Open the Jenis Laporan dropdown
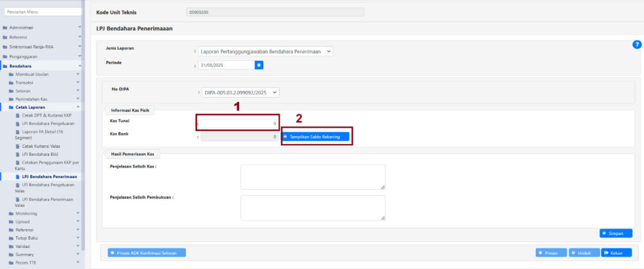The height and width of the screenshot is (269, 644). pyautogui.click(x=266, y=51)
